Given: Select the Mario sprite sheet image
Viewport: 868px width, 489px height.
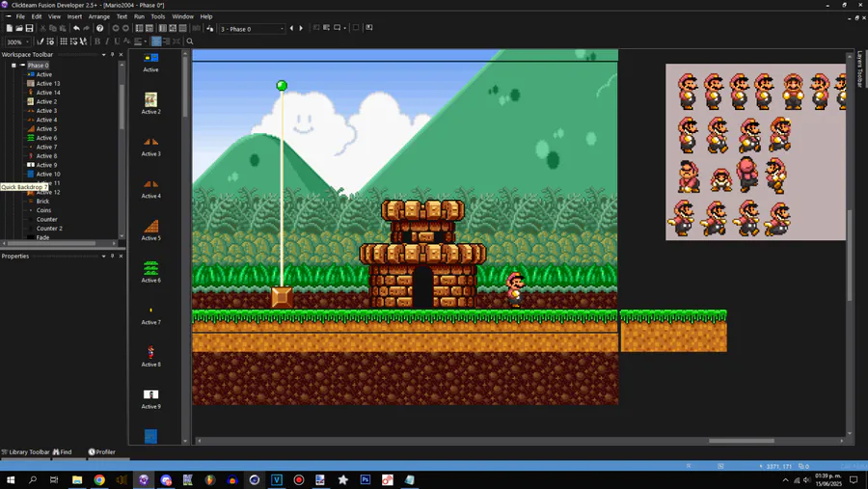Looking at the screenshot, I should coord(755,151).
